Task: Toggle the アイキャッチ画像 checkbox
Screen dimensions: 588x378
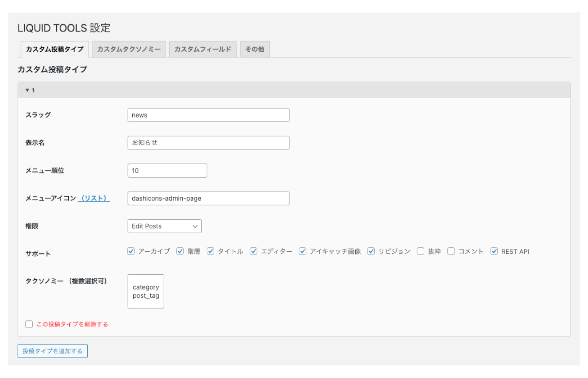Action: tap(302, 251)
